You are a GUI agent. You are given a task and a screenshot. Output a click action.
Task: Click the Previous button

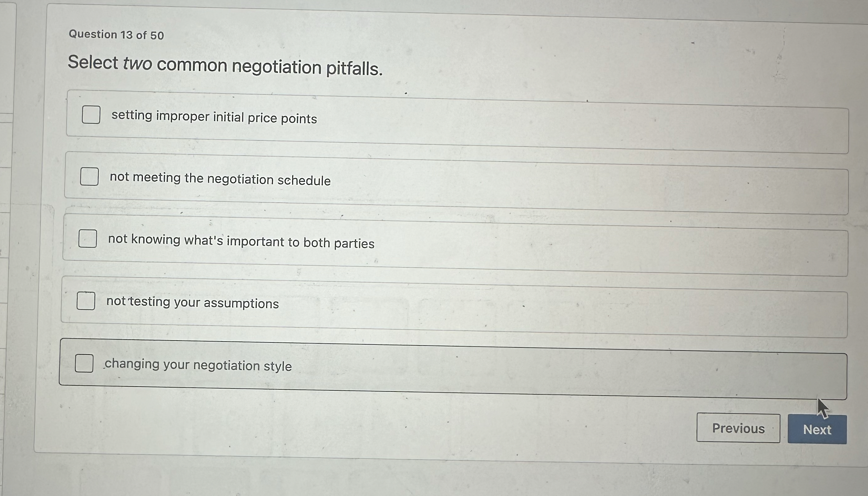pos(738,429)
